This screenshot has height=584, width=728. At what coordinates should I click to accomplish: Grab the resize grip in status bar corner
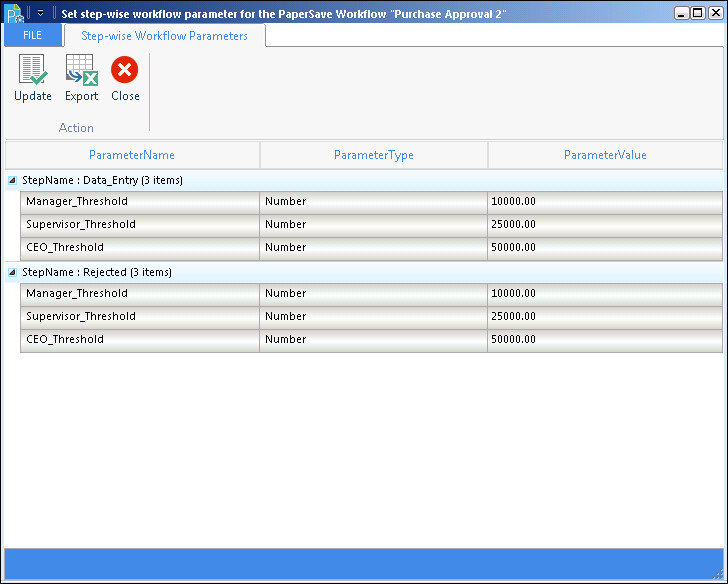[x=717, y=573]
